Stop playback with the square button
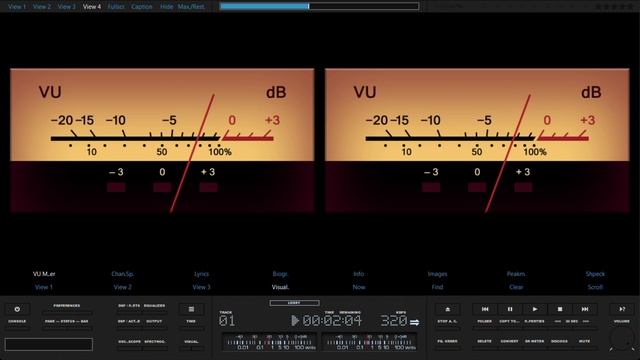640x360 pixels. (x=560, y=309)
